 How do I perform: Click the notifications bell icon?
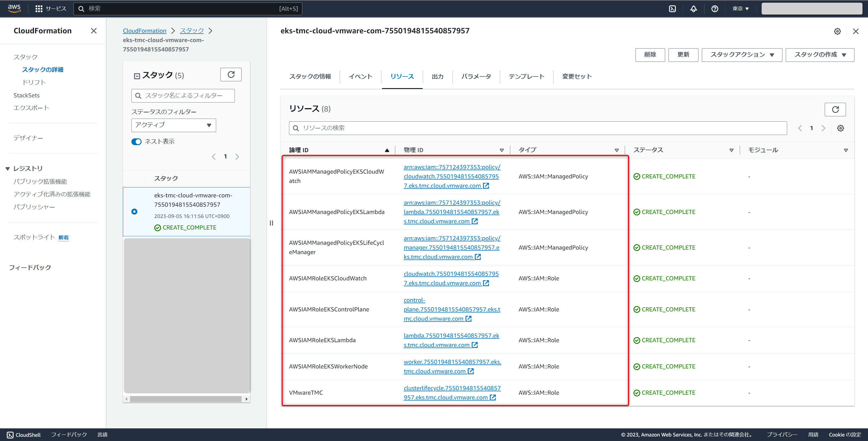point(693,9)
